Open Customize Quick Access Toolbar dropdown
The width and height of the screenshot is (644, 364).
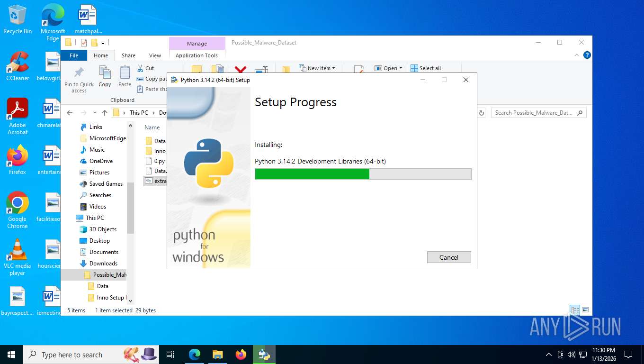pos(103,43)
